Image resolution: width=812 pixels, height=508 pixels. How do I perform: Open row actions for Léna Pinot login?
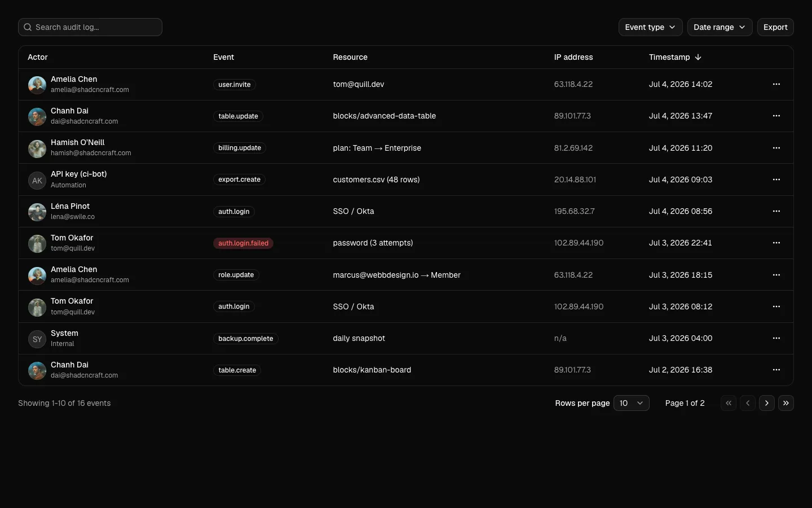(776, 211)
